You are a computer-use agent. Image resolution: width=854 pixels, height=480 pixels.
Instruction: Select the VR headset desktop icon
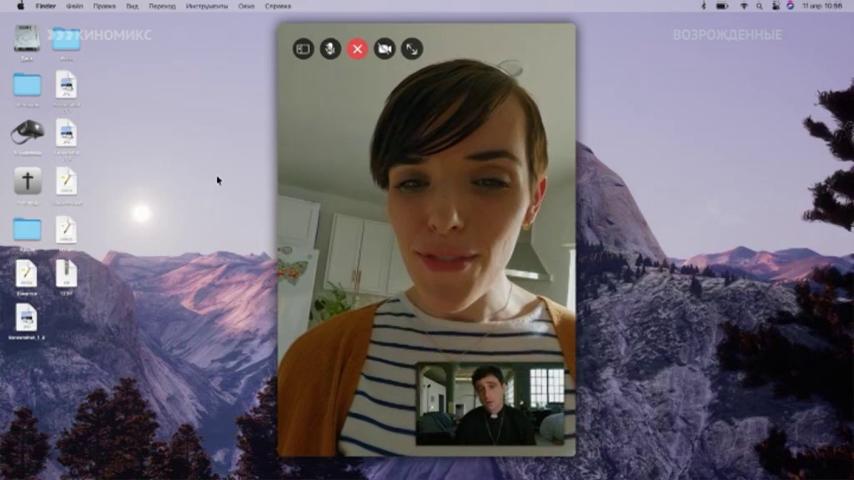(27, 132)
